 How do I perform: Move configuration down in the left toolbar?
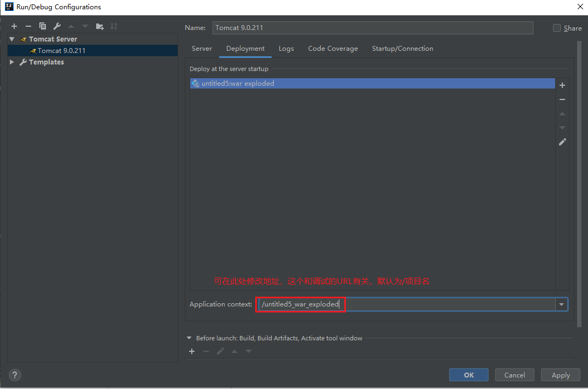click(85, 26)
